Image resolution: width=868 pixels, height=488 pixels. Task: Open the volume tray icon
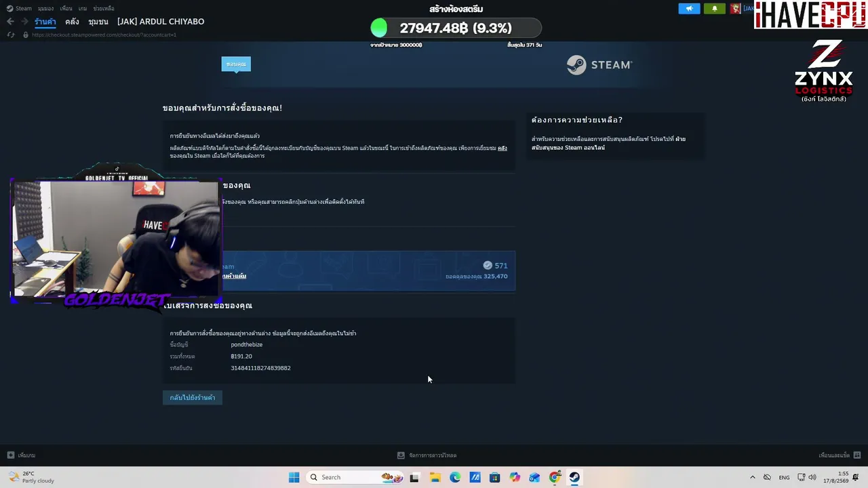point(812,477)
